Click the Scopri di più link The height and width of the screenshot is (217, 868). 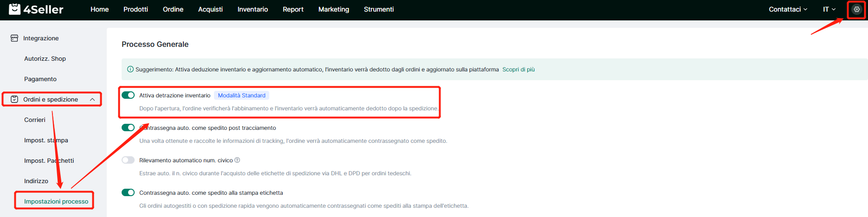pyautogui.click(x=518, y=70)
